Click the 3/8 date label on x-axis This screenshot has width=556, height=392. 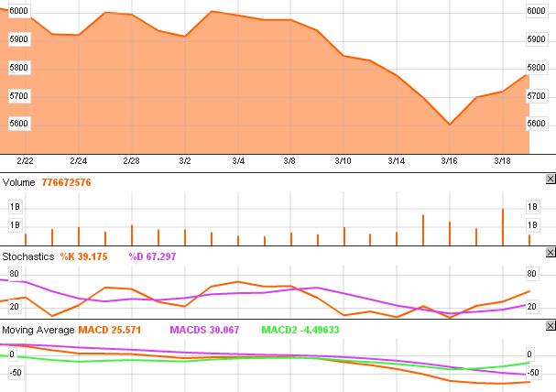pyautogui.click(x=289, y=161)
